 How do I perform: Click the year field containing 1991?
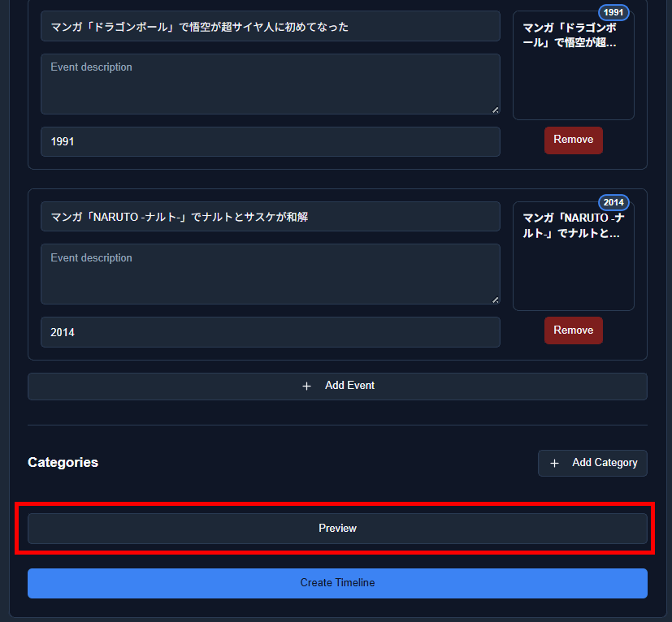coord(271,142)
